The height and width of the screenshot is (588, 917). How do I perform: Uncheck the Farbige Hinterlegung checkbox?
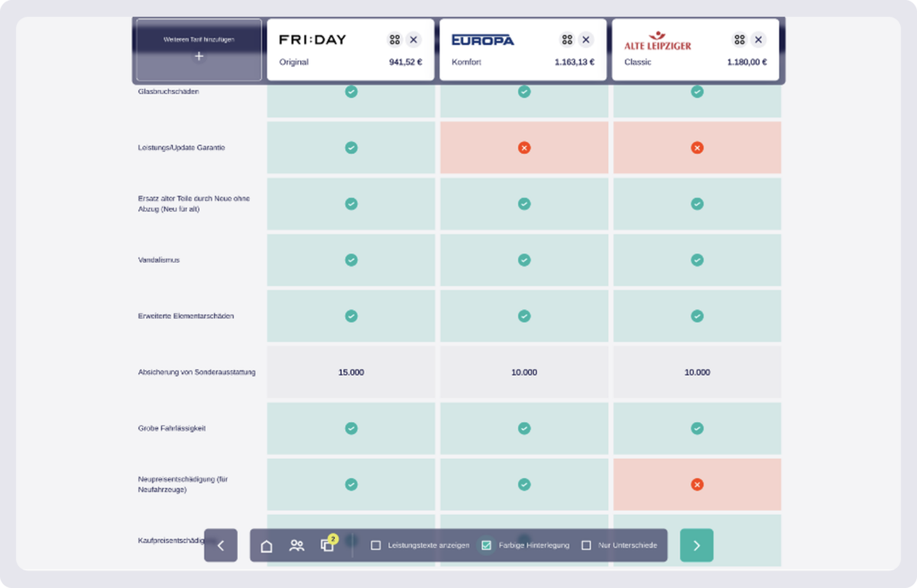pyautogui.click(x=487, y=545)
